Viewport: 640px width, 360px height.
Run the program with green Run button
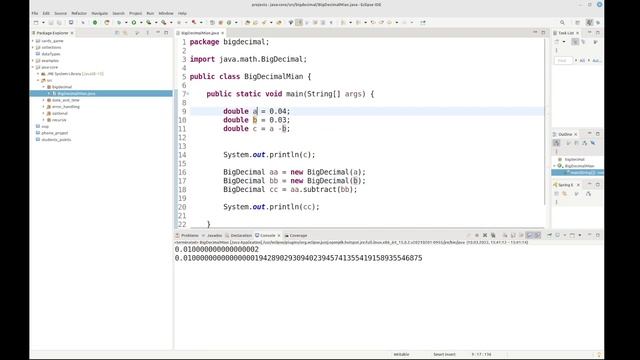[x=134, y=22]
